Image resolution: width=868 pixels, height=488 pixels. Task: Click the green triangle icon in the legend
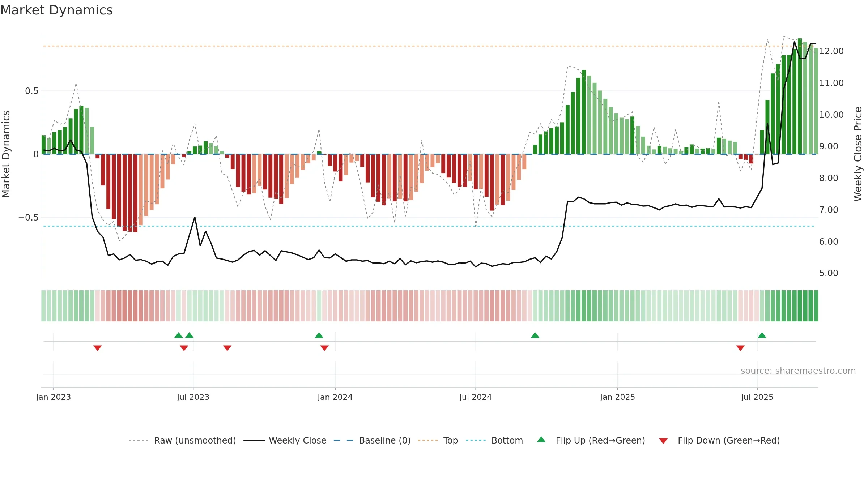point(541,440)
